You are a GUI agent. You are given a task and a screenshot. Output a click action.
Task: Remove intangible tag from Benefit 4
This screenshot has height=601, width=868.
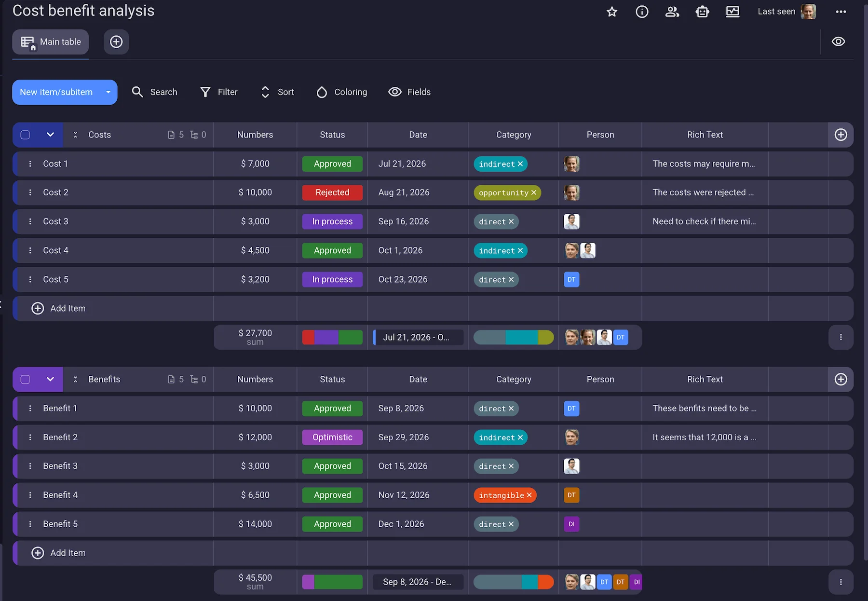point(529,495)
